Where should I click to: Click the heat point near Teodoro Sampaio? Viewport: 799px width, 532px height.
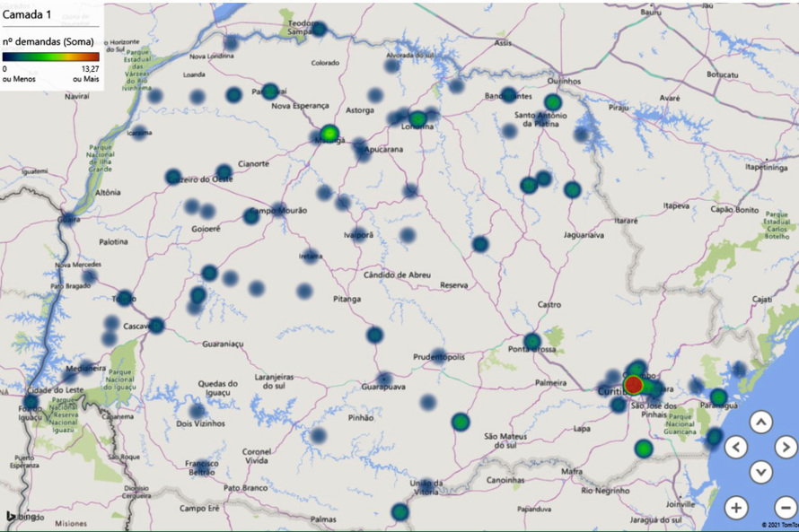point(319,29)
